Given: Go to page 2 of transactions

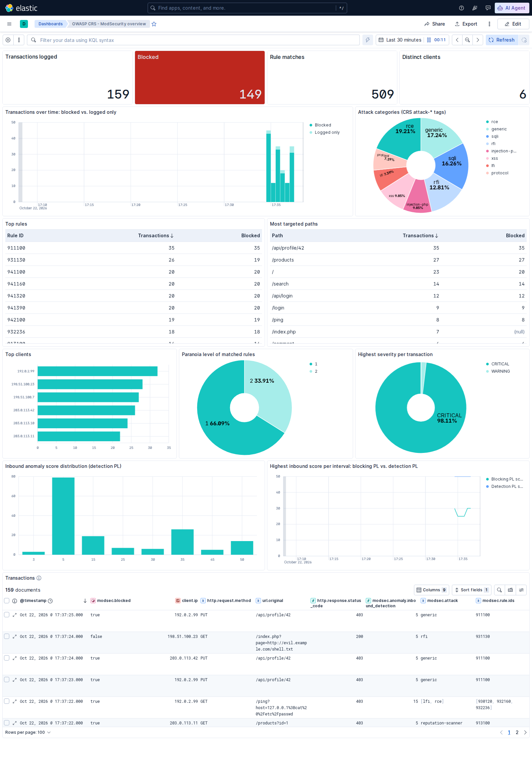Looking at the screenshot, I should tap(517, 732).
